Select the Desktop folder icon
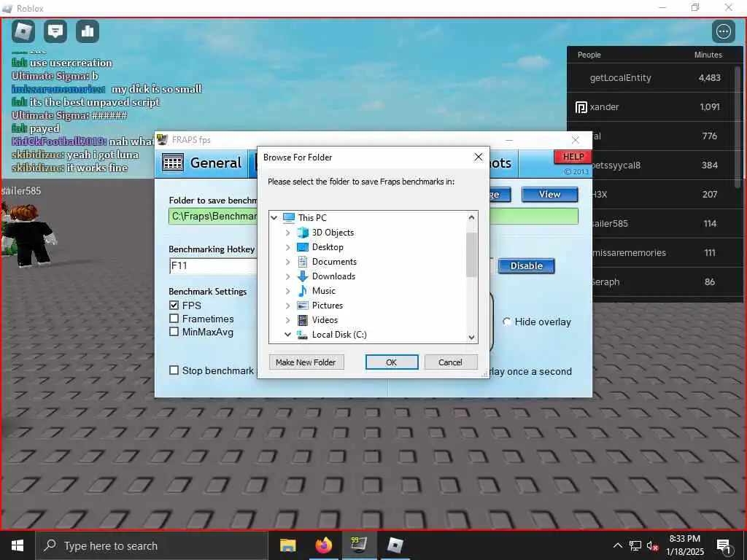 [x=303, y=247]
